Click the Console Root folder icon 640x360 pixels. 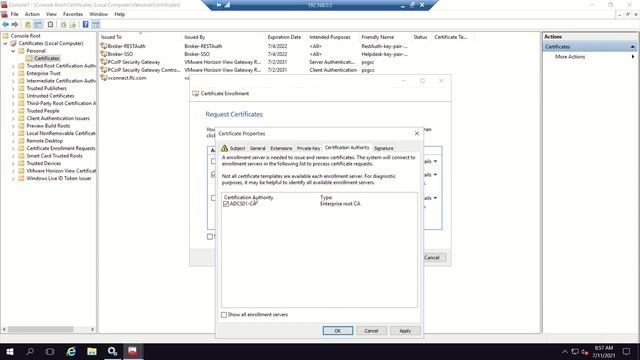[x=6, y=36]
